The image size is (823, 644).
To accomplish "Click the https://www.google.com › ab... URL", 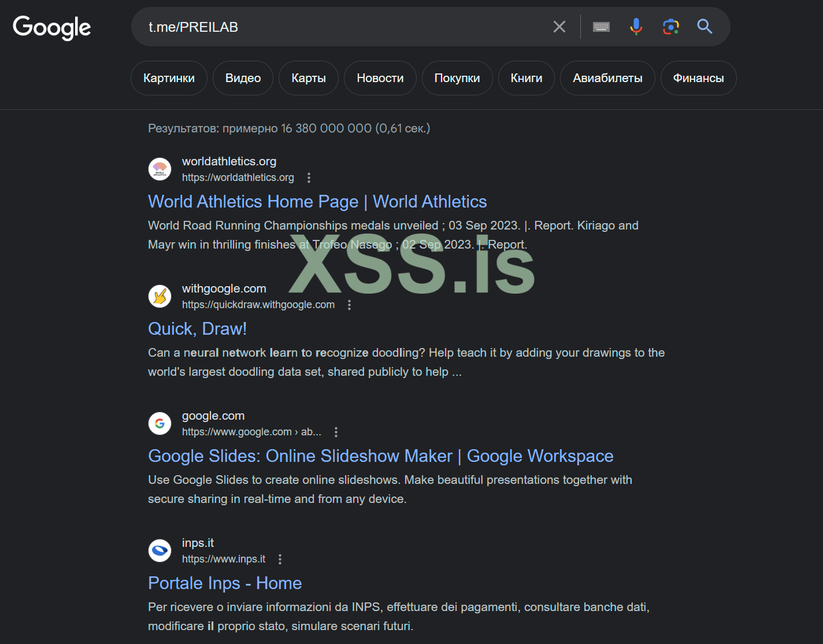I will point(251,432).
